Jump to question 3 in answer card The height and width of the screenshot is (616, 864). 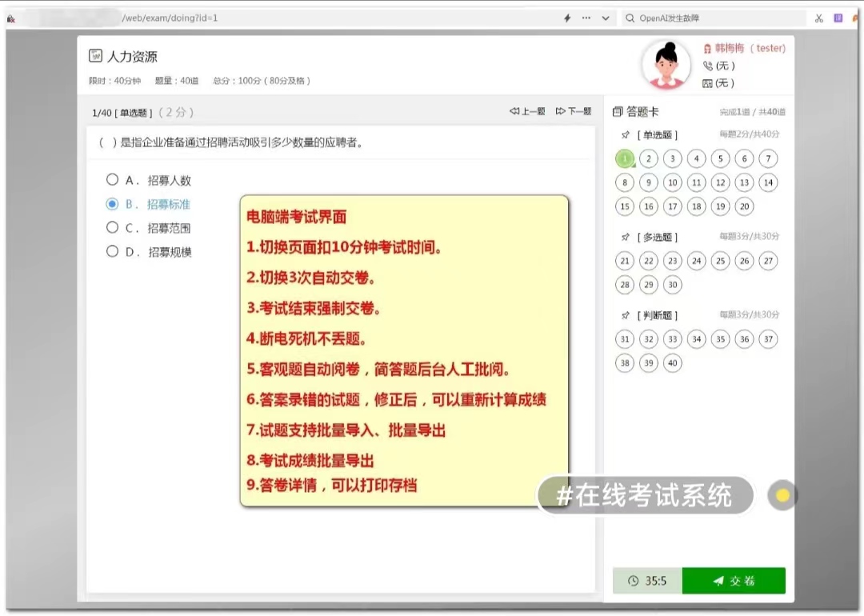point(672,158)
